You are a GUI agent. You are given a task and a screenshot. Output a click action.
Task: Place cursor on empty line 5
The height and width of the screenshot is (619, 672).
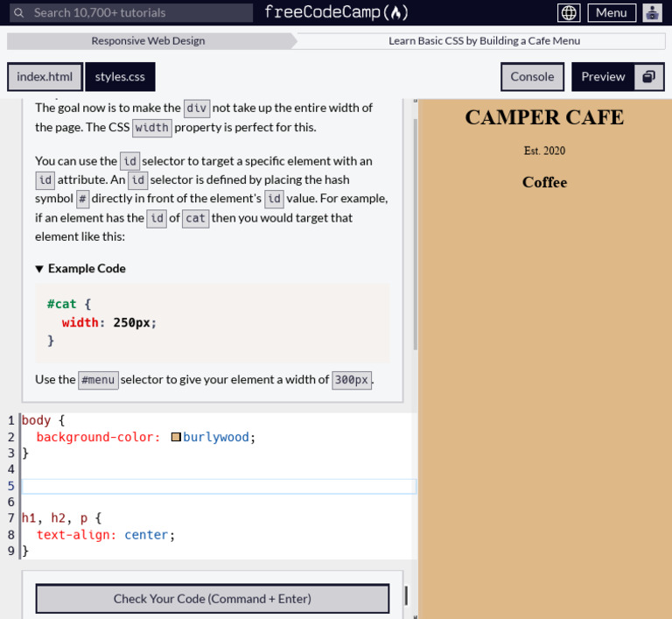click(219, 486)
